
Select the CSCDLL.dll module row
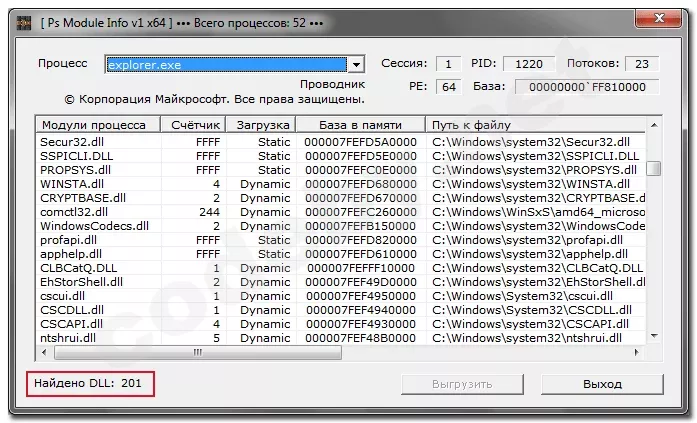[x=341, y=310]
